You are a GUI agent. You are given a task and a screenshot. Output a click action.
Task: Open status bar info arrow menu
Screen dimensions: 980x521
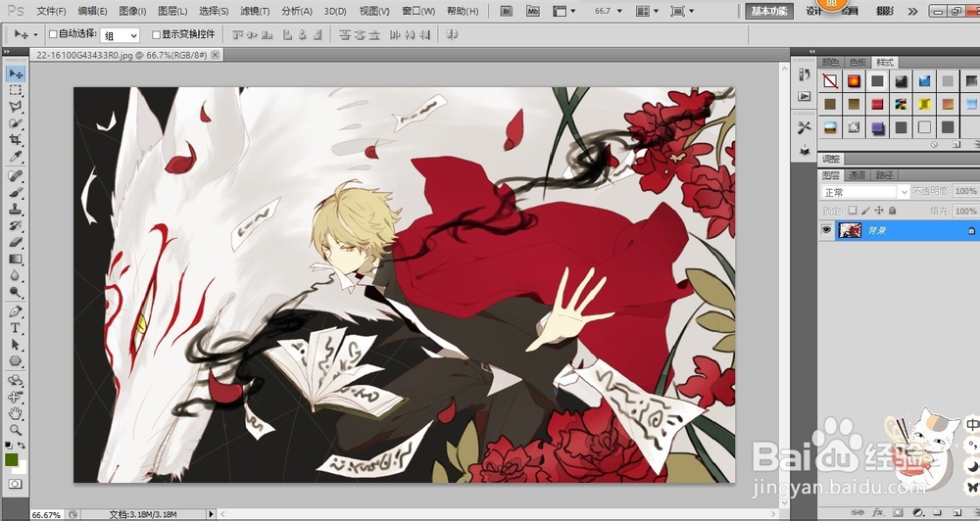(x=211, y=514)
